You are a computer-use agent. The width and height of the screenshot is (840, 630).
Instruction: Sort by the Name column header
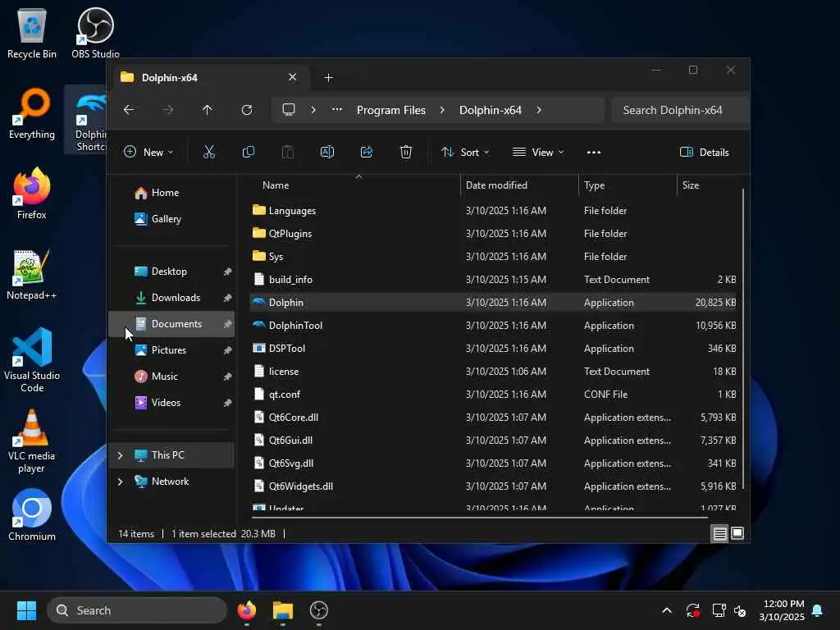click(x=354, y=185)
